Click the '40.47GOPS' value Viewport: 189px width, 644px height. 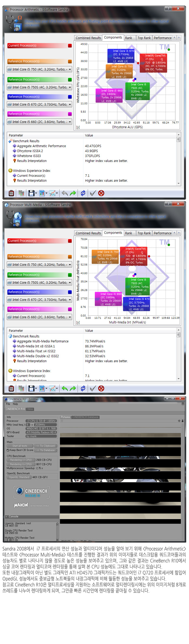point(93,146)
